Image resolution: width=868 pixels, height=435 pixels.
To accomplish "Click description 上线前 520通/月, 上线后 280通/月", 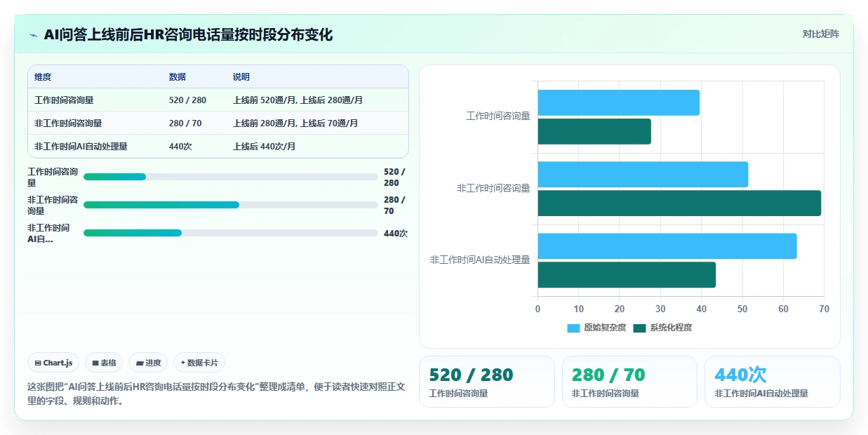I will coord(298,100).
